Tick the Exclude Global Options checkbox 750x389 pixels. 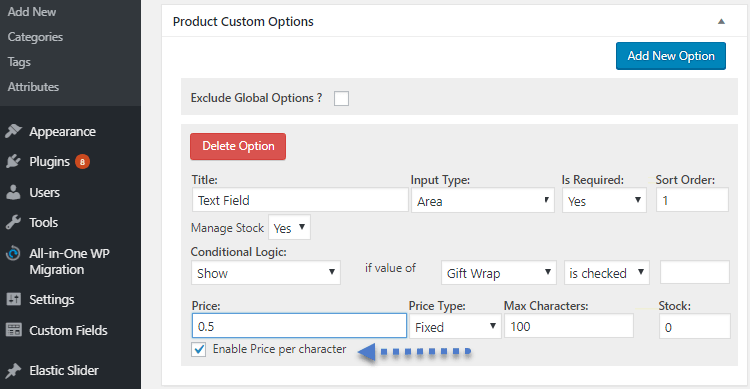pyautogui.click(x=342, y=98)
